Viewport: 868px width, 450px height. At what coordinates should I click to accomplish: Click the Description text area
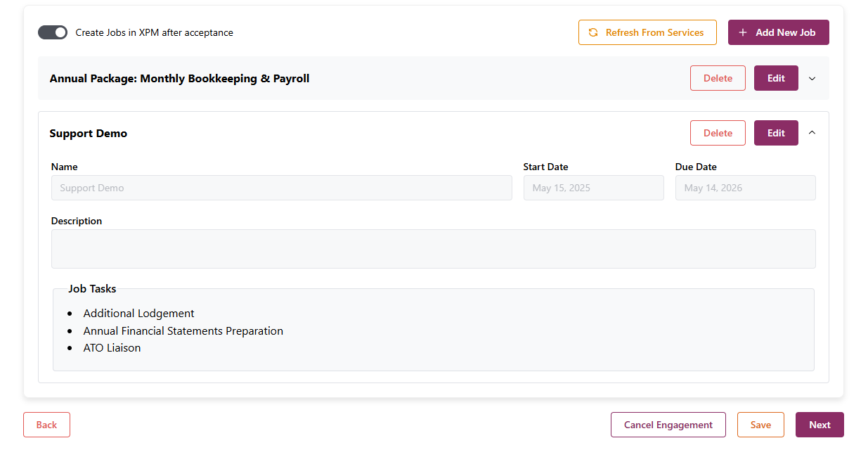433,249
